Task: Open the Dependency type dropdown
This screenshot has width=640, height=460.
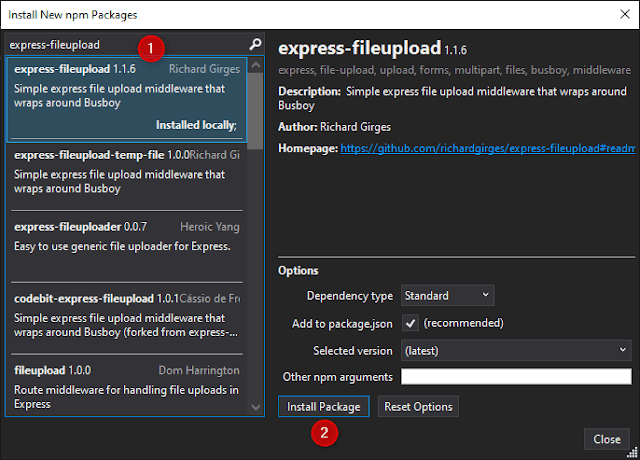Action: pos(447,296)
